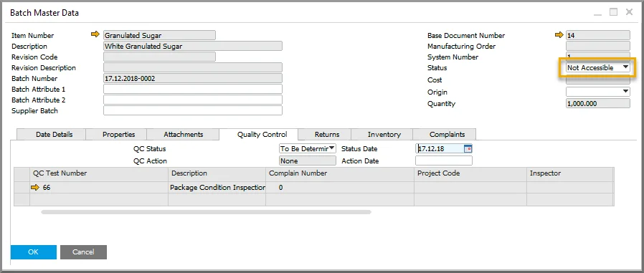Follow the Item Number link arrow
This screenshot has height=273, width=644.
point(95,35)
